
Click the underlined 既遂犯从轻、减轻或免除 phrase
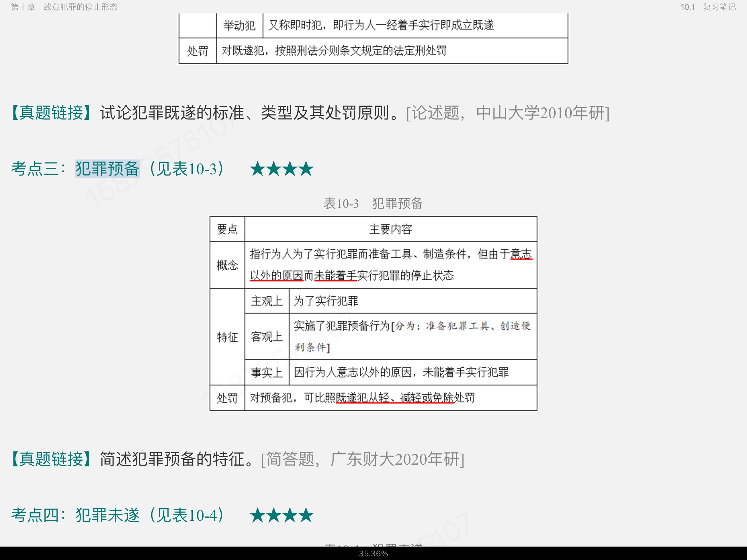coord(394,398)
